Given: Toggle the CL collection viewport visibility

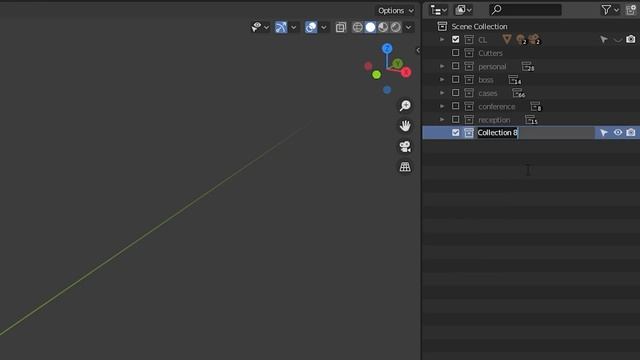Looking at the screenshot, I should tap(618, 40).
